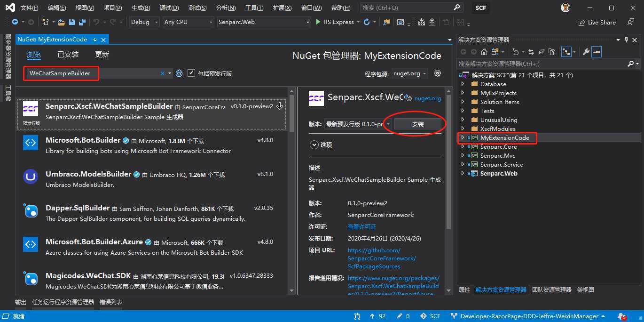Viewport: 644px width, 322px height.
Task: Select the MyExtensionCode project in Solution Explorer
Action: [x=504, y=138]
